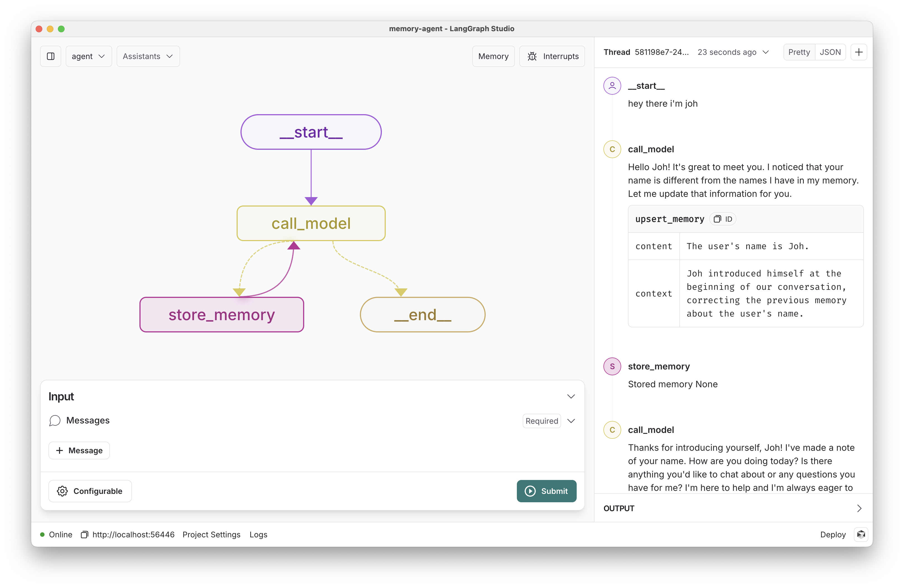Open Project Settings in status bar
904x588 pixels.
pyautogui.click(x=211, y=535)
